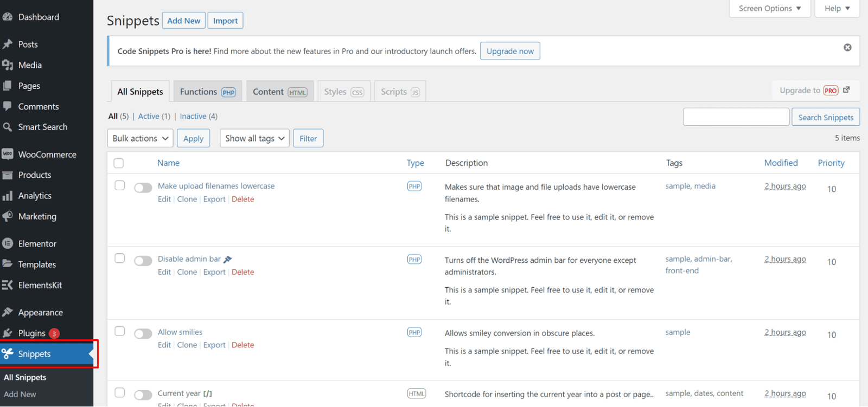
Task: Click the Analytics bar chart icon
Action: (x=8, y=196)
